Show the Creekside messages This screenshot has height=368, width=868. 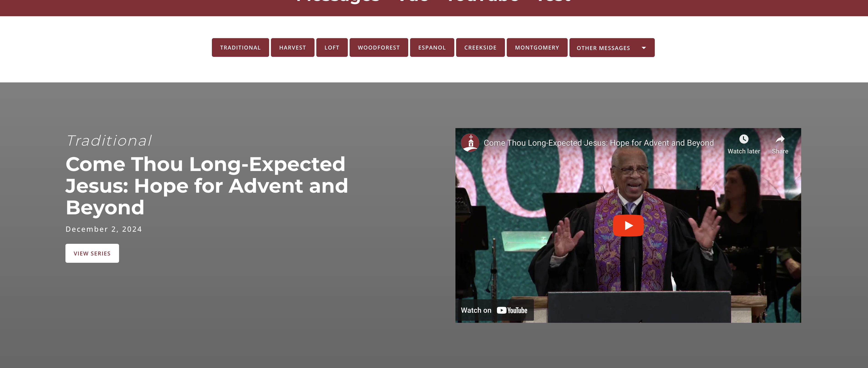pyautogui.click(x=480, y=47)
